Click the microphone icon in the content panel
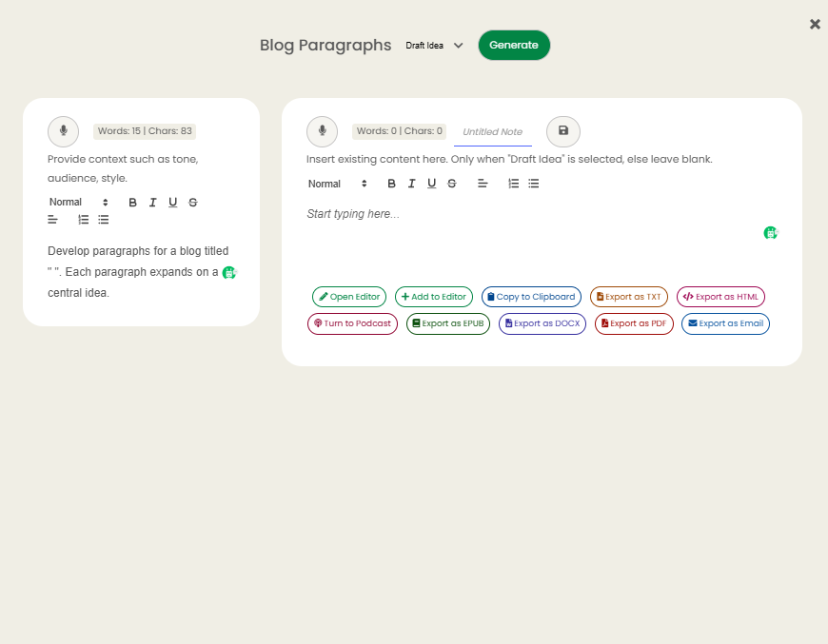 pyautogui.click(x=322, y=131)
